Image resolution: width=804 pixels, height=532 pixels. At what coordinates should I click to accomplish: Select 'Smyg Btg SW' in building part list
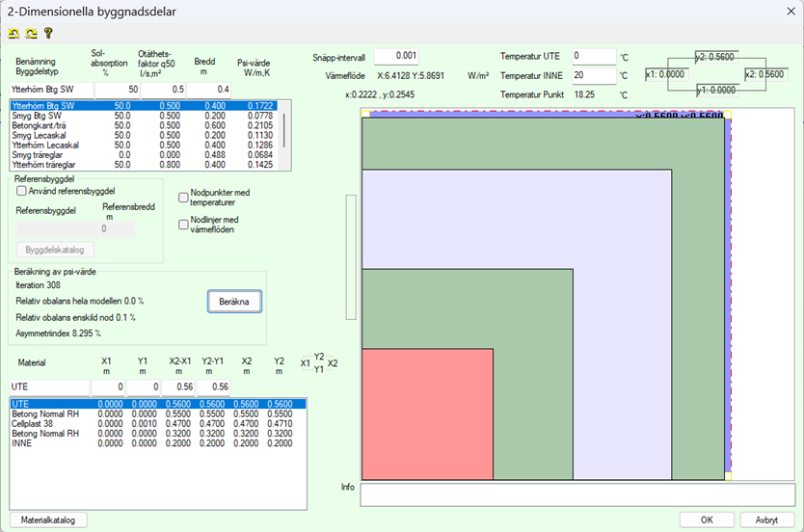pos(39,116)
